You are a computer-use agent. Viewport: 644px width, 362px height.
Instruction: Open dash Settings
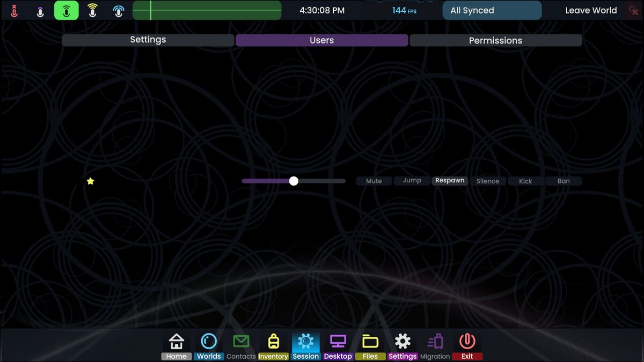402,345
